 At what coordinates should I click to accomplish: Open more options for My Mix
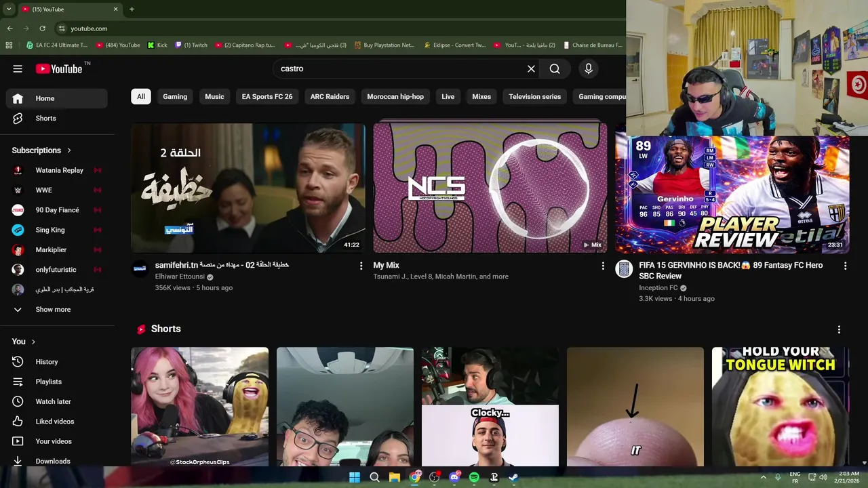(603, 266)
